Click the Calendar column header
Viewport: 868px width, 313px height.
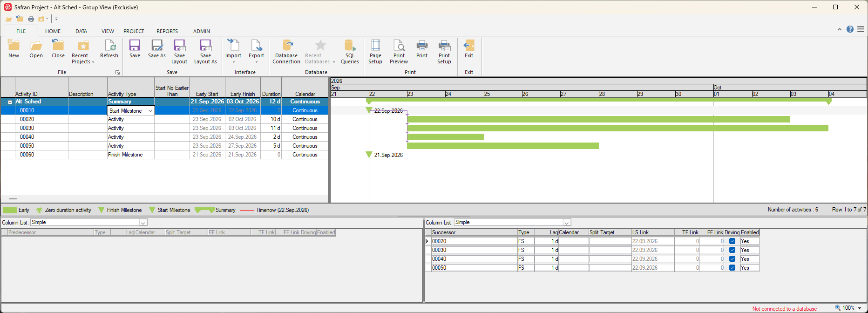(x=305, y=88)
